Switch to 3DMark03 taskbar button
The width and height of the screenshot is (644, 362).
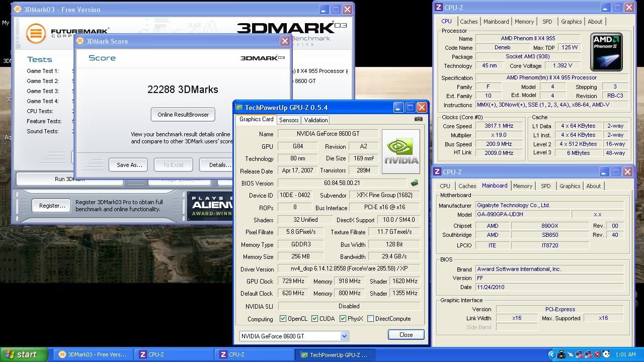click(x=94, y=354)
